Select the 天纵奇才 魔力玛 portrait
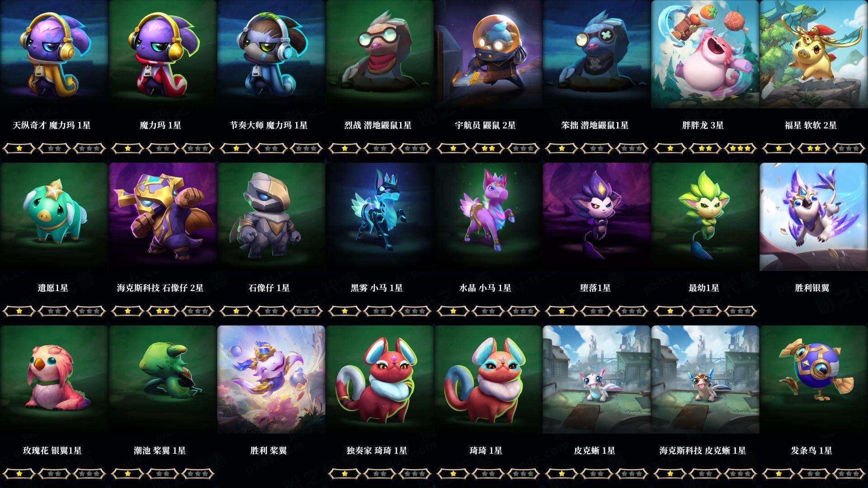 click(x=54, y=54)
